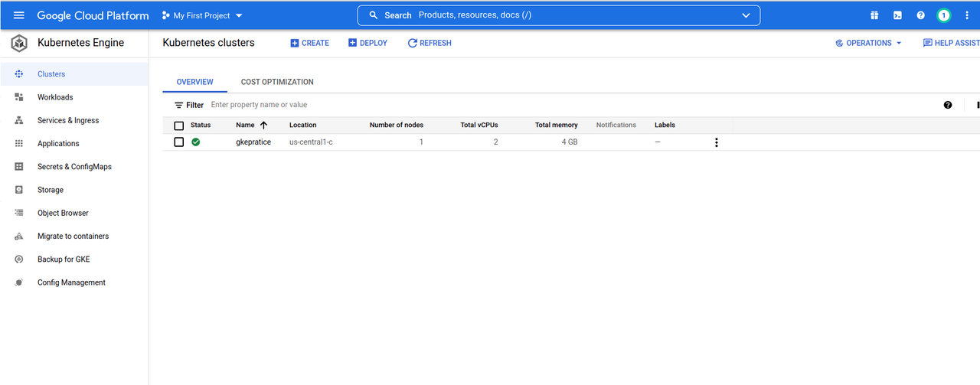This screenshot has height=385, width=980.
Task: Click the Google Cloud Platform logo
Action: pyautogui.click(x=93, y=15)
